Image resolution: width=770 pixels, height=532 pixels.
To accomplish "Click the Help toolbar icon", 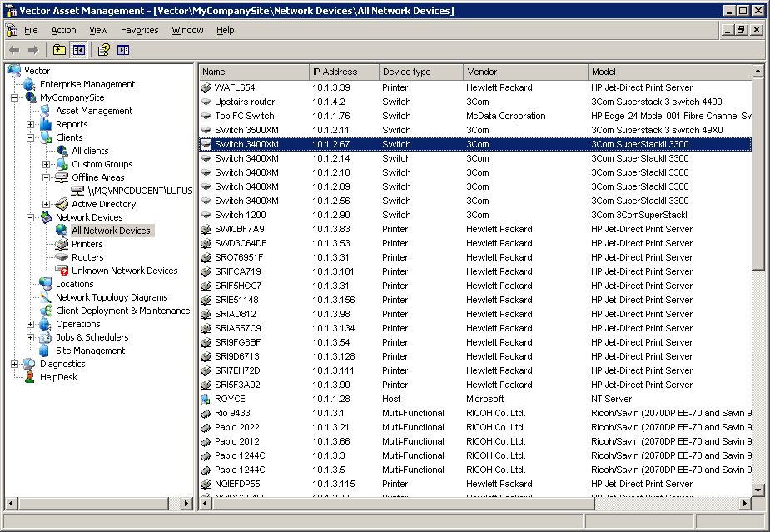I will coord(103,50).
